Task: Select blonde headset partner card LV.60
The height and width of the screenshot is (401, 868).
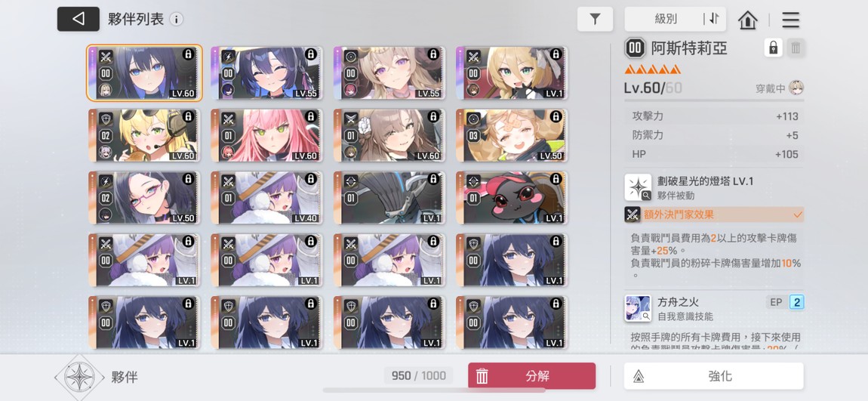Action: coord(144,135)
